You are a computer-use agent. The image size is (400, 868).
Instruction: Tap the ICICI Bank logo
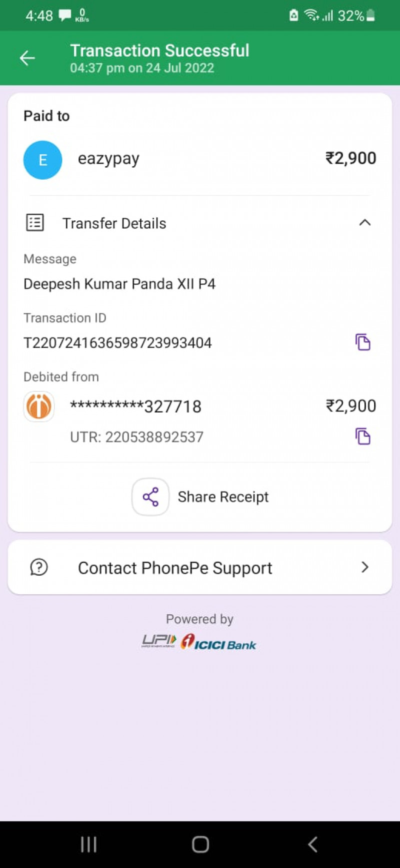(x=219, y=642)
